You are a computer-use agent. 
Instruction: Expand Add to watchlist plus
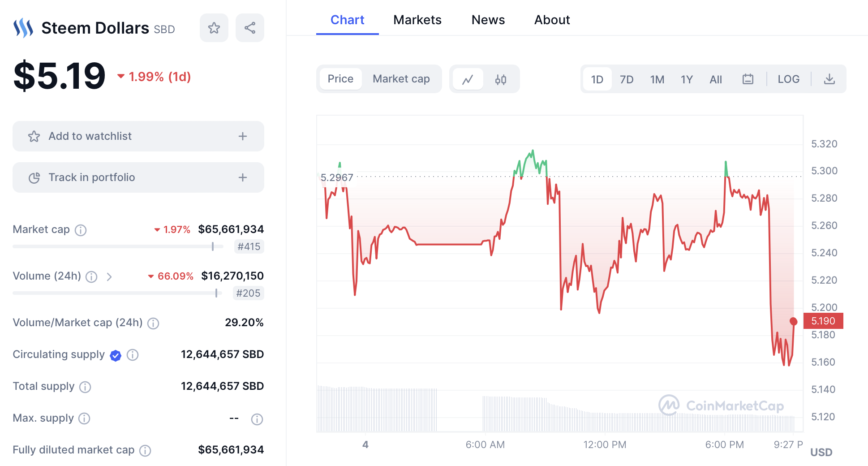[243, 136]
